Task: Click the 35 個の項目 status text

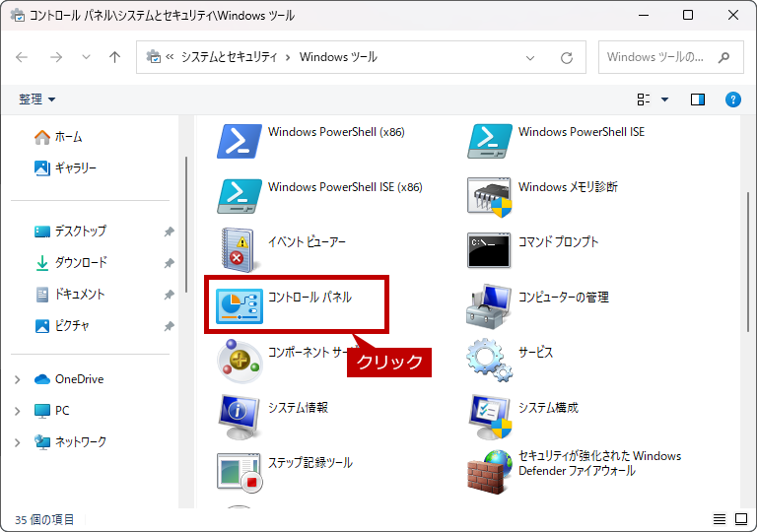Action: point(44,519)
